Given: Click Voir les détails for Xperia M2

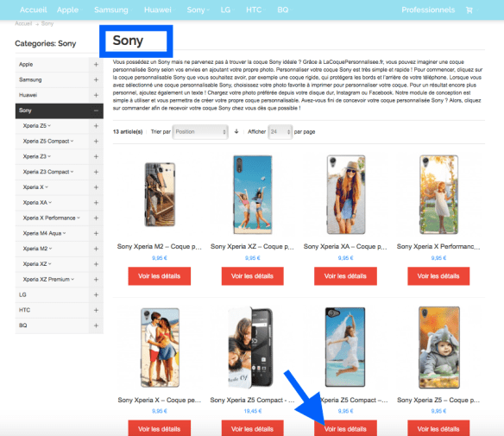Looking at the screenshot, I should point(159,276).
